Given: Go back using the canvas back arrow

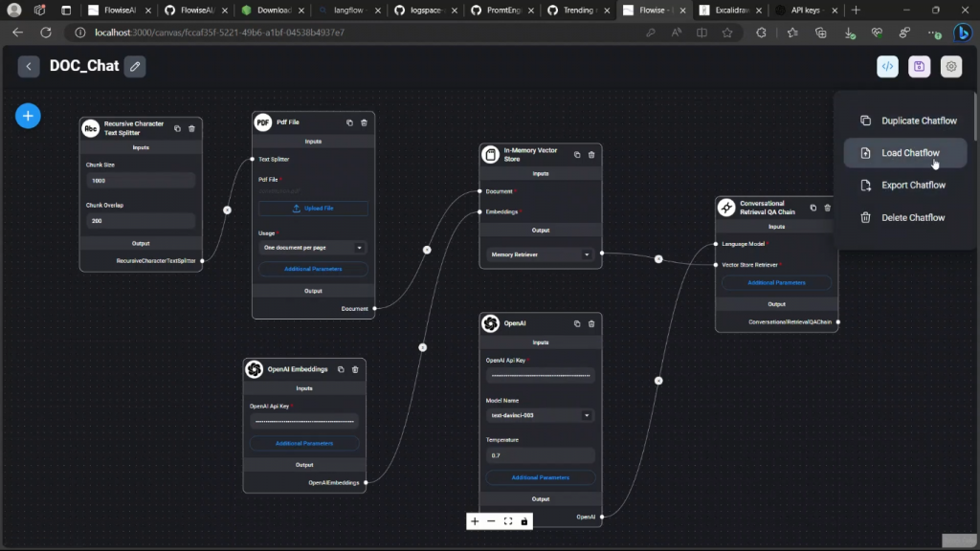Looking at the screenshot, I should pos(29,66).
